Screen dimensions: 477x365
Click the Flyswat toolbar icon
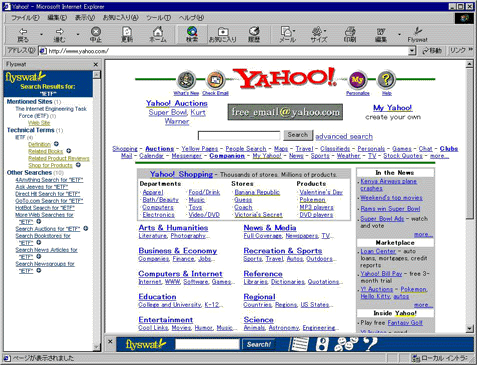(417, 34)
